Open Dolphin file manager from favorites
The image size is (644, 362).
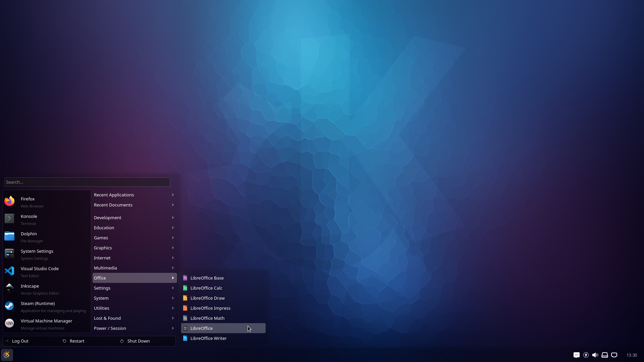pyautogui.click(x=47, y=237)
